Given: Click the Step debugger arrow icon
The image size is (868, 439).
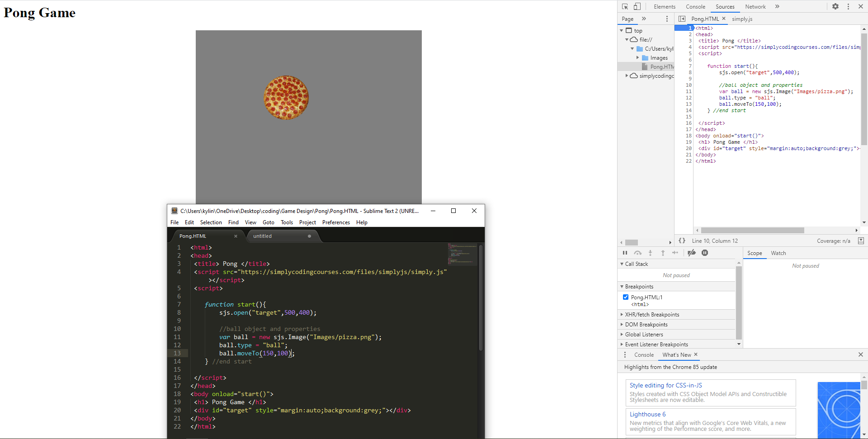Looking at the screenshot, I should pyautogui.click(x=675, y=253).
